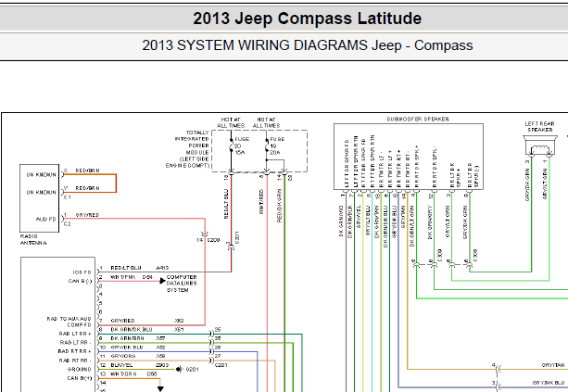Click the vertical "WHT/RED" wire label
This screenshot has width=568, height=392.
coord(261,201)
